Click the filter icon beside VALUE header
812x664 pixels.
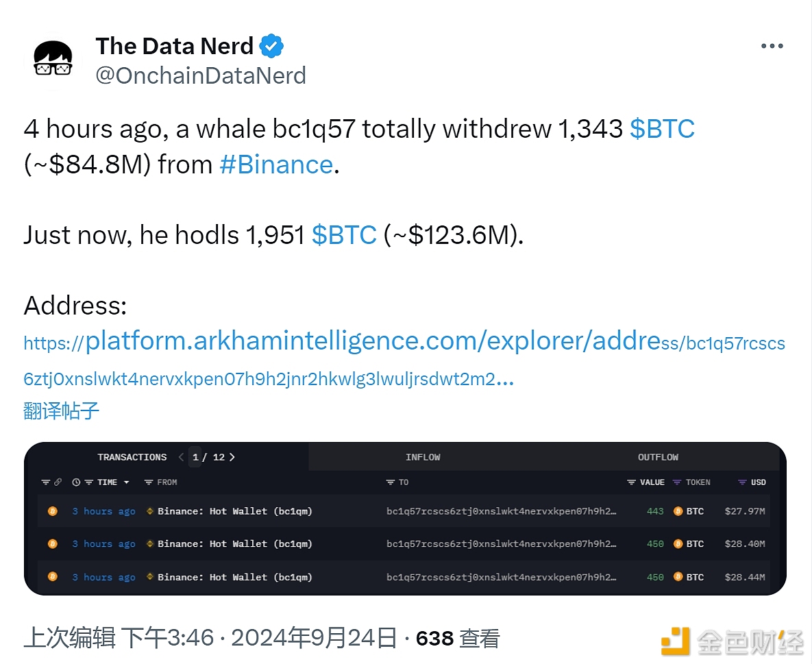pyautogui.click(x=631, y=482)
